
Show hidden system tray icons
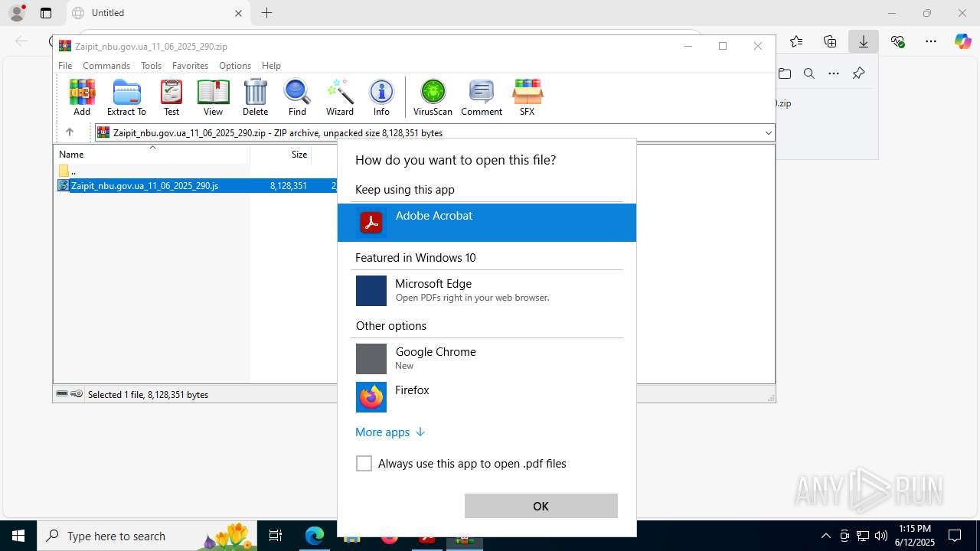(825, 536)
